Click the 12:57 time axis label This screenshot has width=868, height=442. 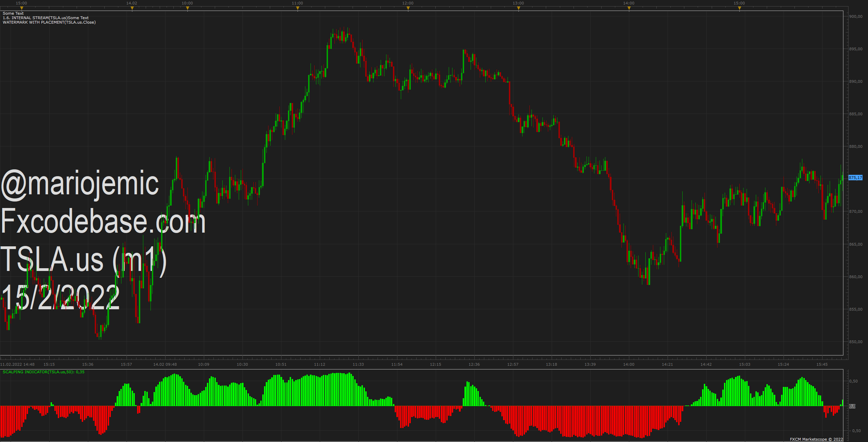[513, 364]
